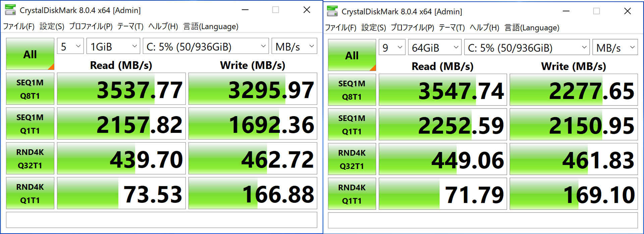Select read result 73.53
Image resolution: width=644 pixels, height=234 pixels.
tap(121, 193)
